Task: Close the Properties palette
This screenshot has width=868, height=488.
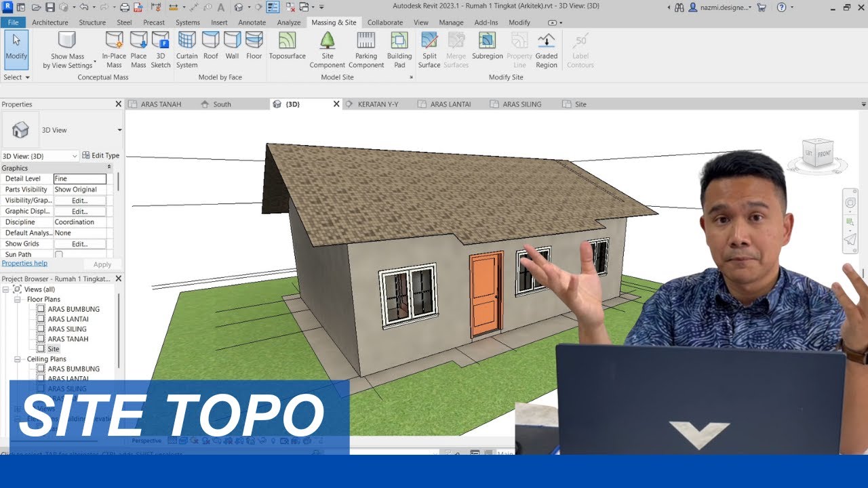Action: (118, 104)
